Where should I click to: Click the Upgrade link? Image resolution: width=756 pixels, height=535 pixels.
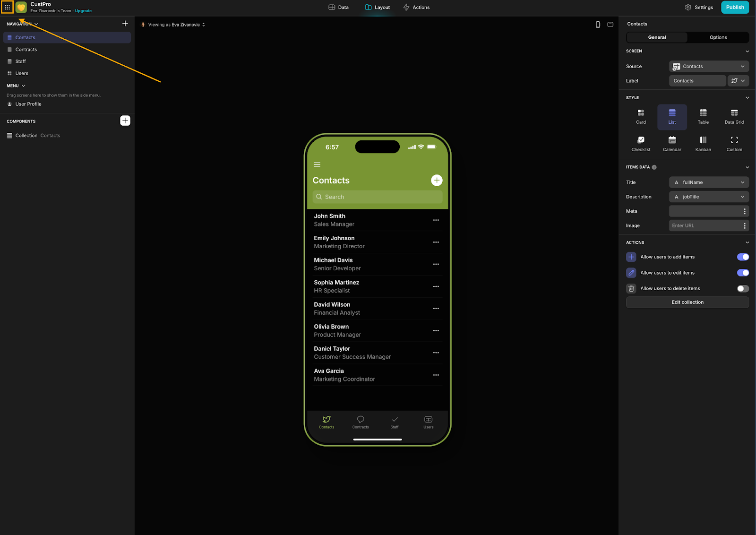[83, 11]
